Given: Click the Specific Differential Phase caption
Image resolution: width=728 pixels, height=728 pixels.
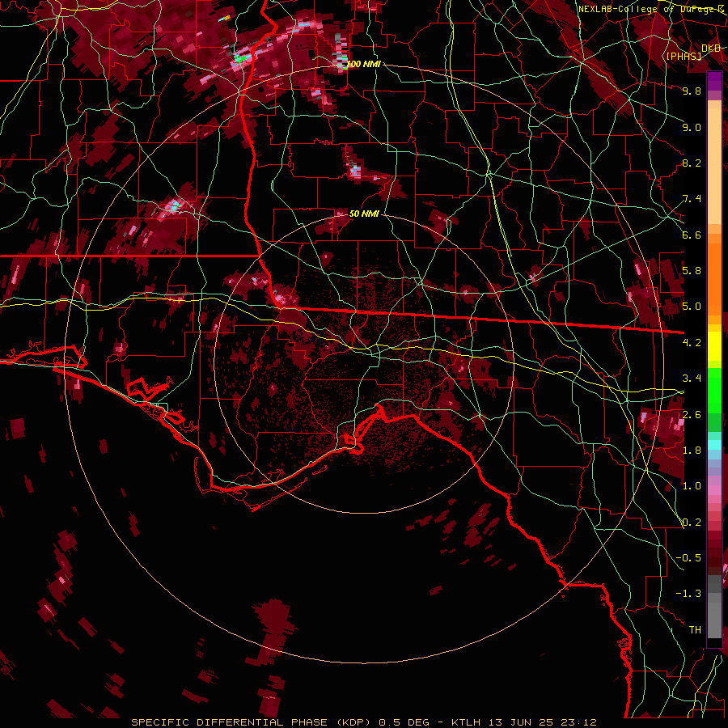Looking at the screenshot, I should coord(364,722).
